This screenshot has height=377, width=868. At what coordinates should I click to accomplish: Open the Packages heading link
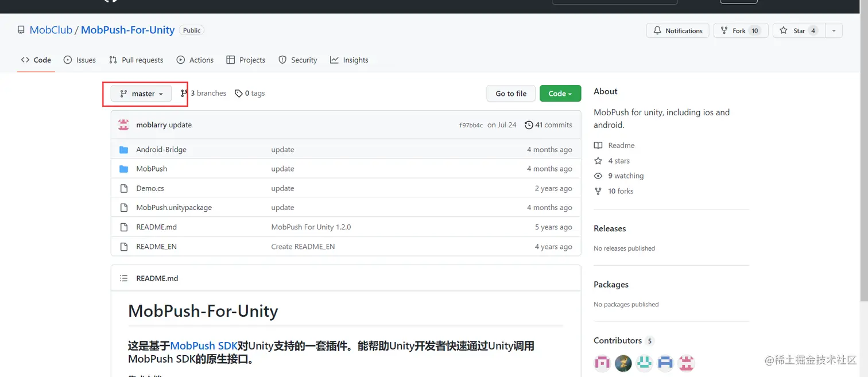point(611,285)
